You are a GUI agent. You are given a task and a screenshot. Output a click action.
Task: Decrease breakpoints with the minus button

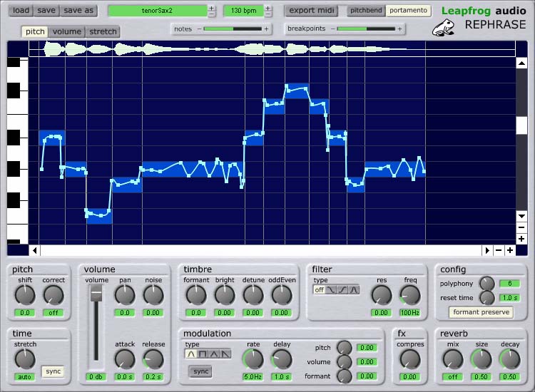332,29
